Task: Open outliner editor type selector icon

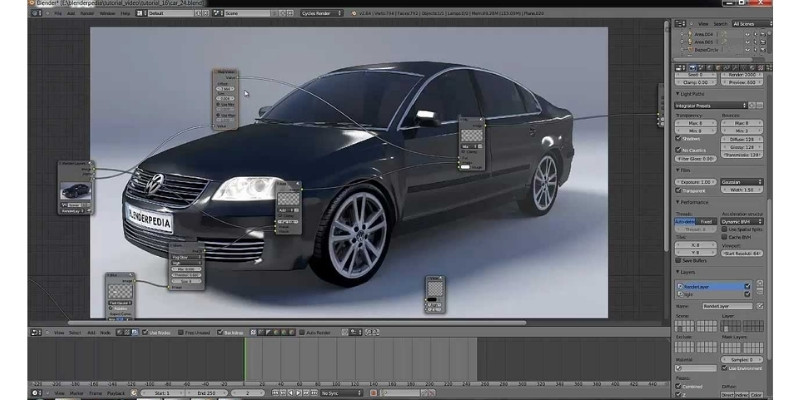Action: click(x=680, y=24)
